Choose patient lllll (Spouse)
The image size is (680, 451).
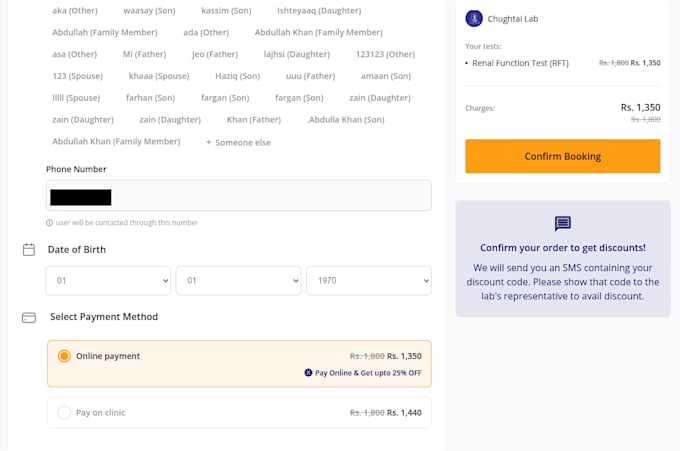pyautogui.click(x=76, y=98)
